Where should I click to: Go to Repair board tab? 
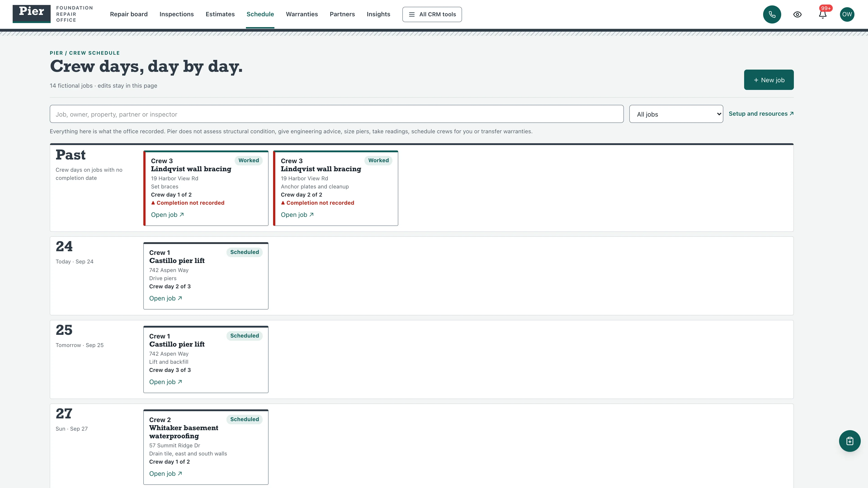pyautogui.click(x=129, y=14)
